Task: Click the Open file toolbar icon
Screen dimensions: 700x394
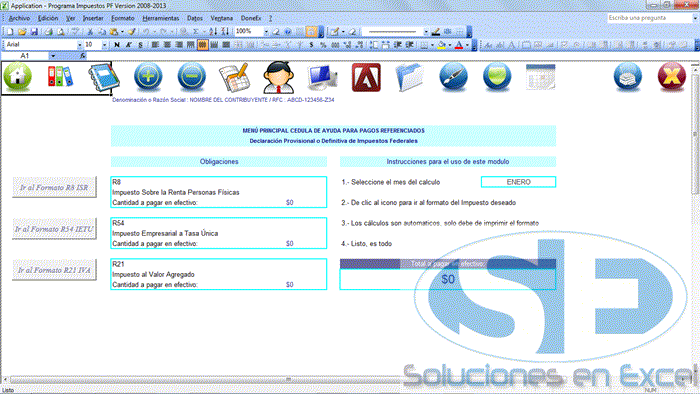Action: tap(21, 32)
